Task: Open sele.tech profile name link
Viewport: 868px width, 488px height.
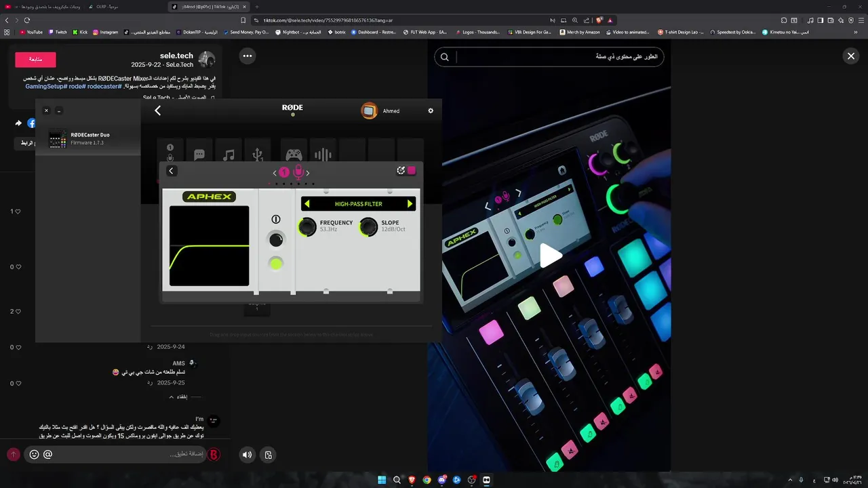Action: click(176, 56)
